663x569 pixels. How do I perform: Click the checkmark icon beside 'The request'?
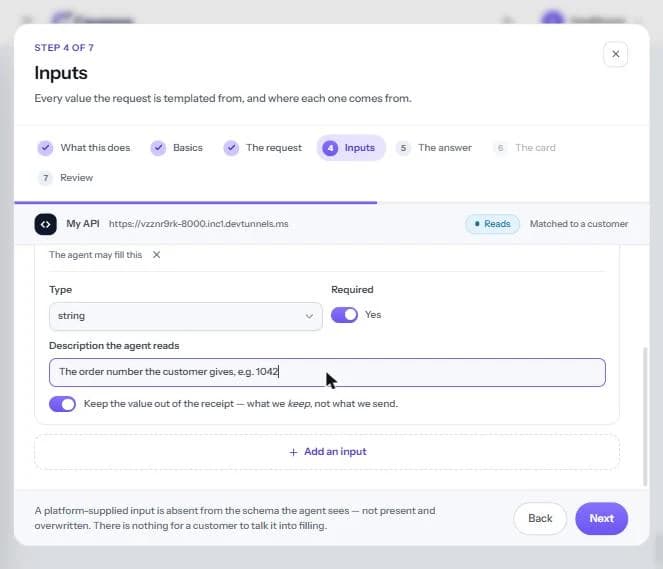click(x=231, y=148)
